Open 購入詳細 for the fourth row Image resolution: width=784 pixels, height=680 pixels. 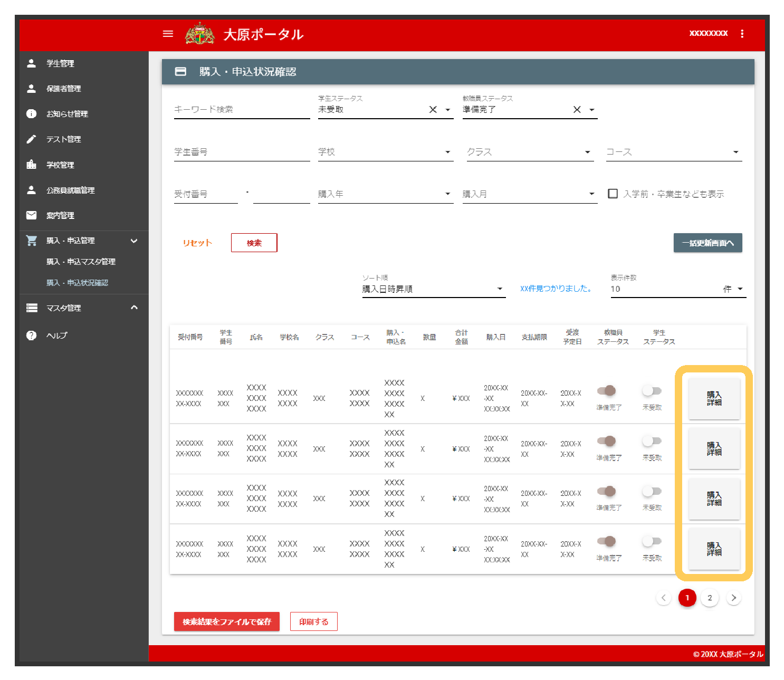coord(714,549)
